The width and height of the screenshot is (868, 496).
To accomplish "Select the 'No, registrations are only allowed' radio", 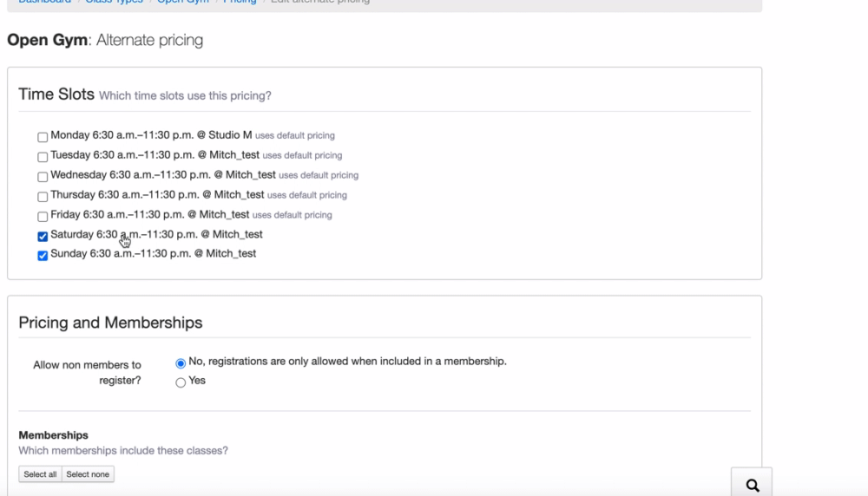I will coord(181,363).
